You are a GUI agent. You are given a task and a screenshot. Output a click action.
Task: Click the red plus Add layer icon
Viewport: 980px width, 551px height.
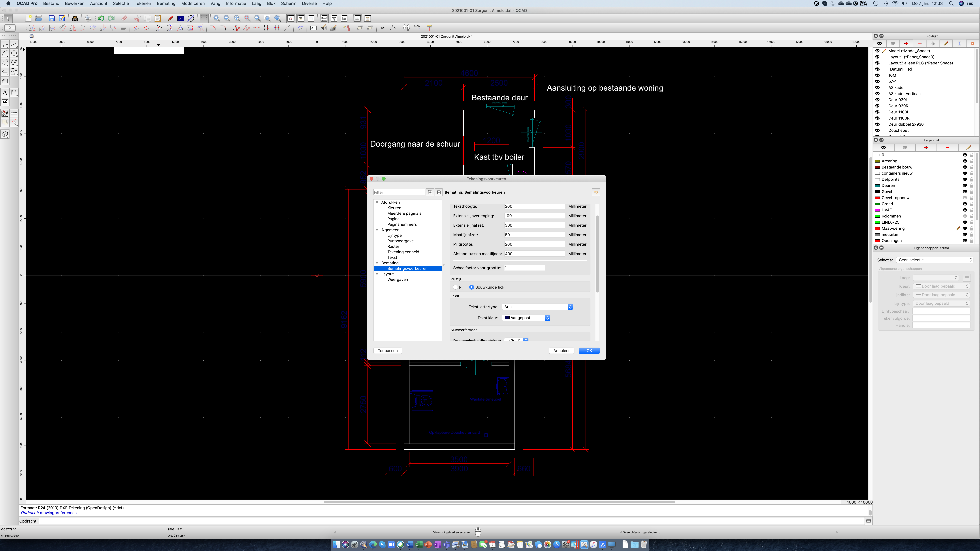pyautogui.click(x=926, y=148)
